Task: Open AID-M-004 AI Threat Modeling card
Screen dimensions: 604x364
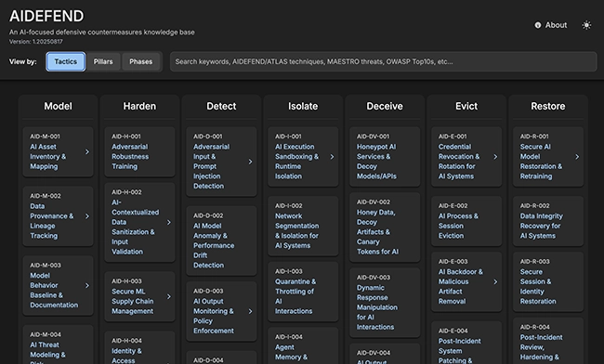Action: click(58, 344)
